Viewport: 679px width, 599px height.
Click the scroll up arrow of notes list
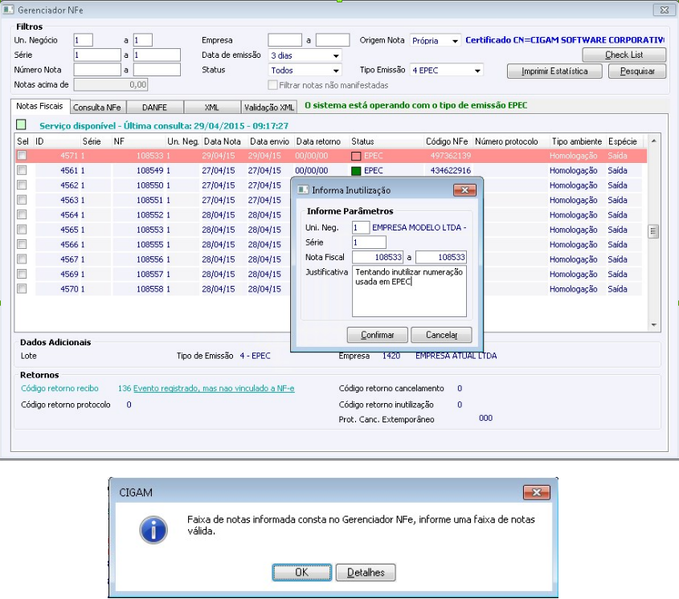pyautogui.click(x=654, y=141)
